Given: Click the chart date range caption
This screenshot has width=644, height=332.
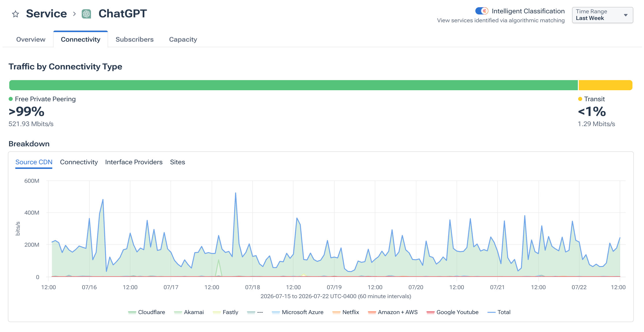Looking at the screenshot, I should coord(336,296).
